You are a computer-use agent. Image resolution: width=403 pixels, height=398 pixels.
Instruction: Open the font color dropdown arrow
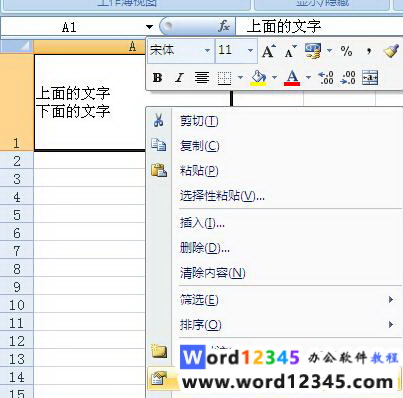[308, 78]
